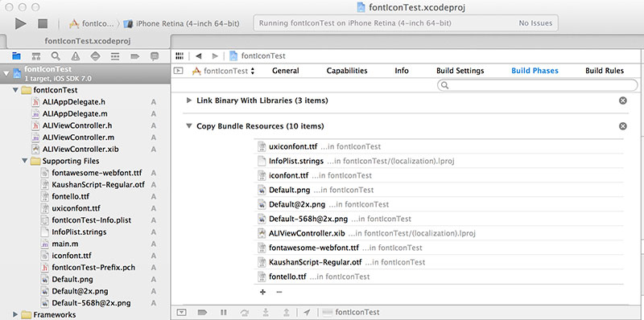The width and height of the screenshot is (644, 320).
Task: Click the Run play button
Action: click(20, 24)
